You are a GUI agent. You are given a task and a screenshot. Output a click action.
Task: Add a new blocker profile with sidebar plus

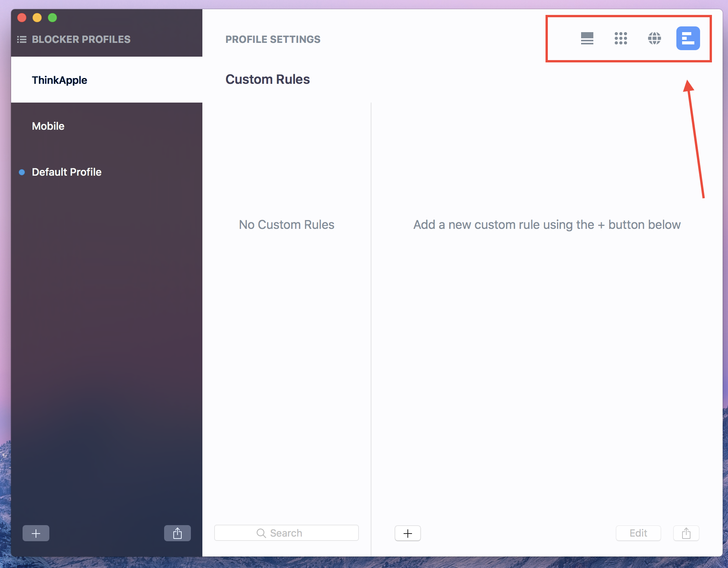coord(36,533)
